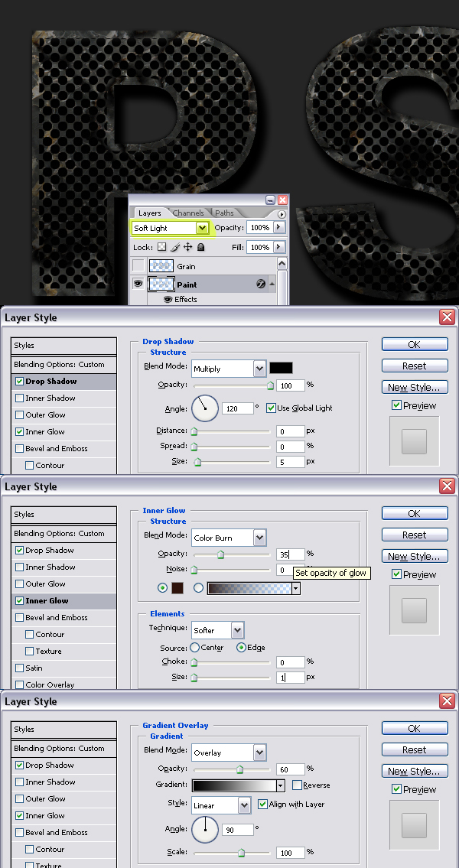Click the black-to-white Gradient Overlay bar

234,785
